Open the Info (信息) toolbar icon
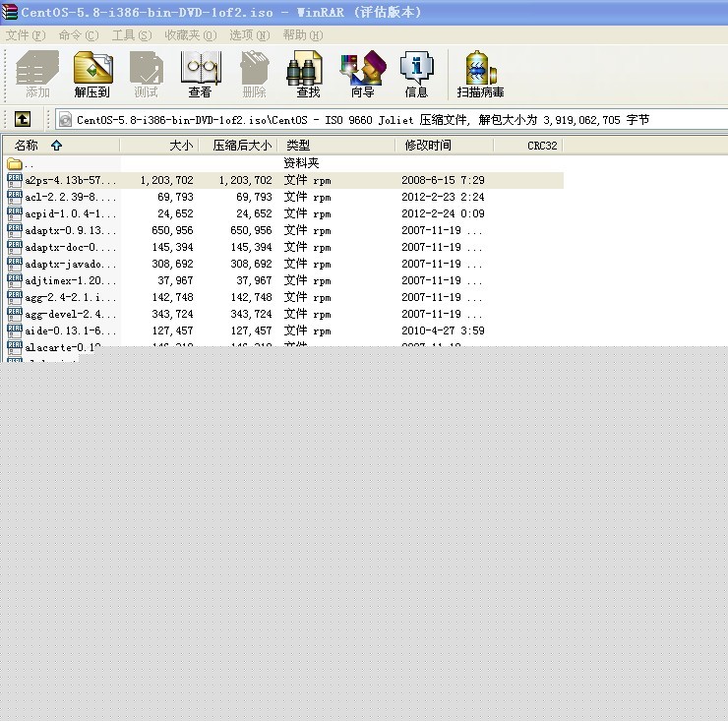 416,75
